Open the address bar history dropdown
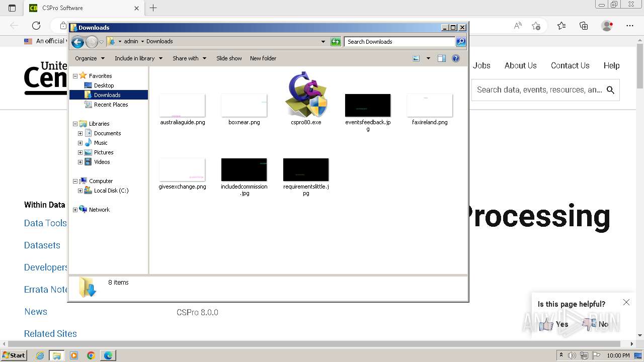 pos(323,42)
